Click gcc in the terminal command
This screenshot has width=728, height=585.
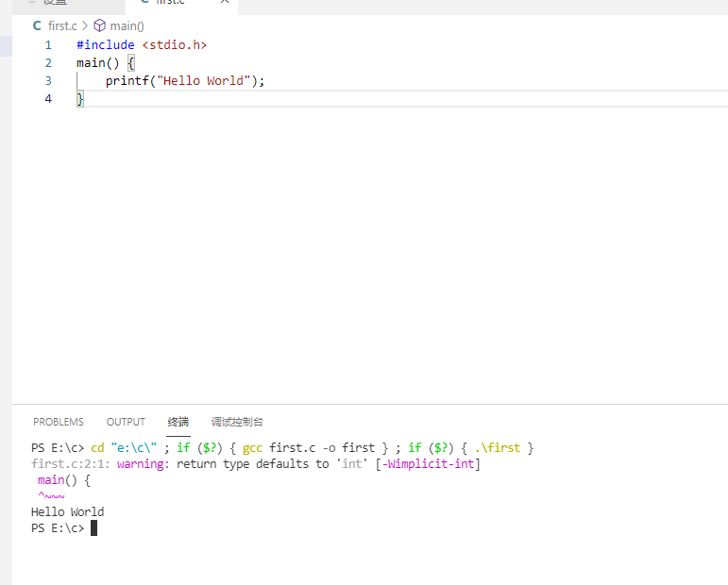point(252,448)
